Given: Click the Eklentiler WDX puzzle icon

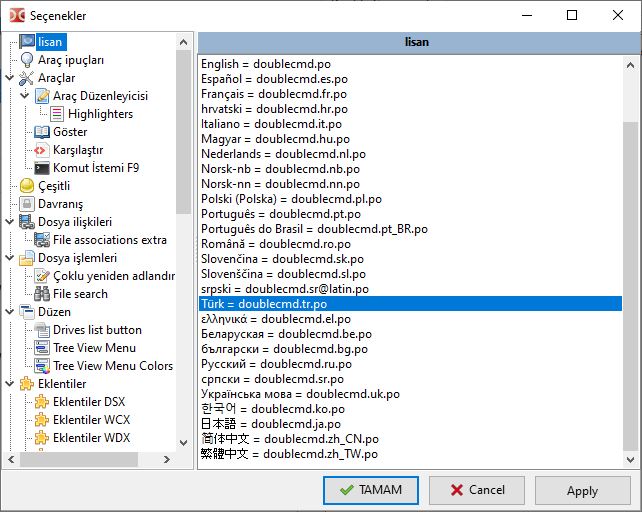Looking at the screenshot, I should click(x=42, y=438).
